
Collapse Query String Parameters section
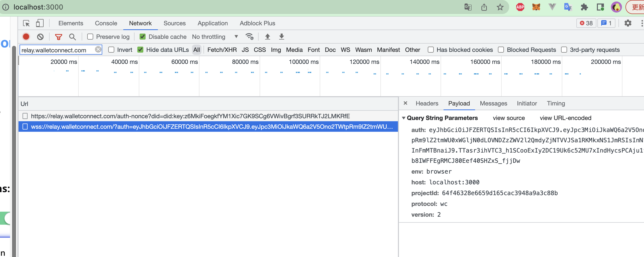[404, 118]
